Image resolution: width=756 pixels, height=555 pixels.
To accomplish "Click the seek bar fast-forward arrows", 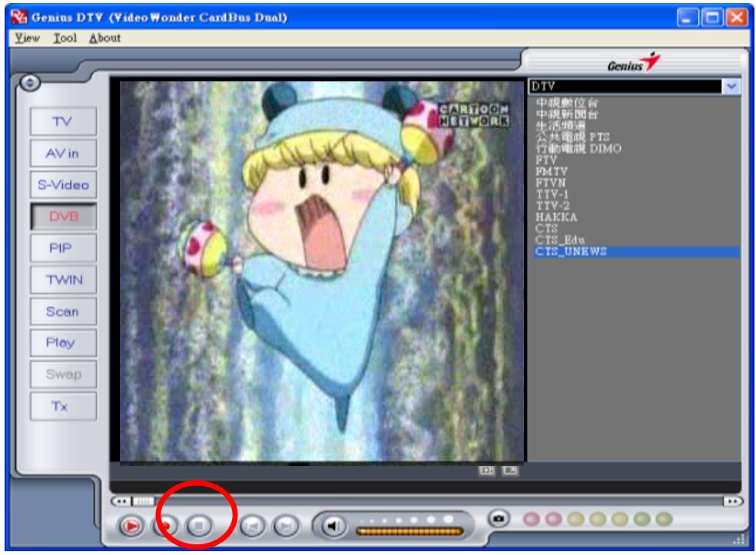I will click(x=733, y=501).
